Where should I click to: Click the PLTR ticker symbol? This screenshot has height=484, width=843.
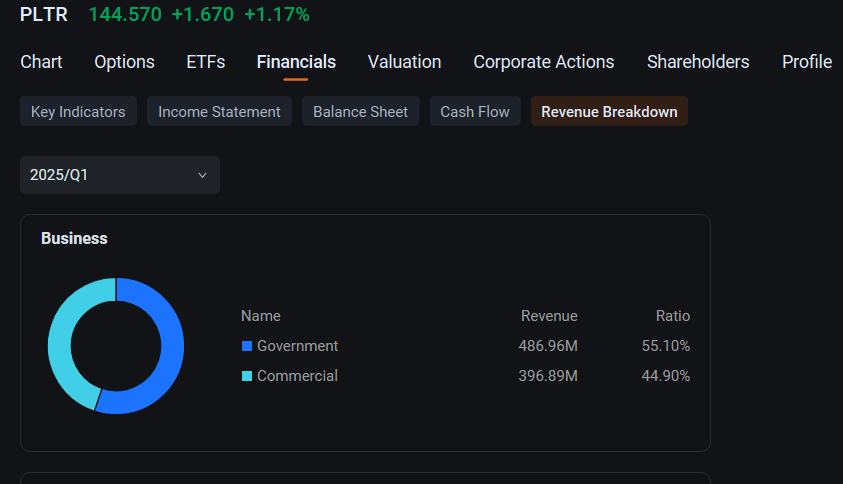pyautogui.click(x=44, y=15)
